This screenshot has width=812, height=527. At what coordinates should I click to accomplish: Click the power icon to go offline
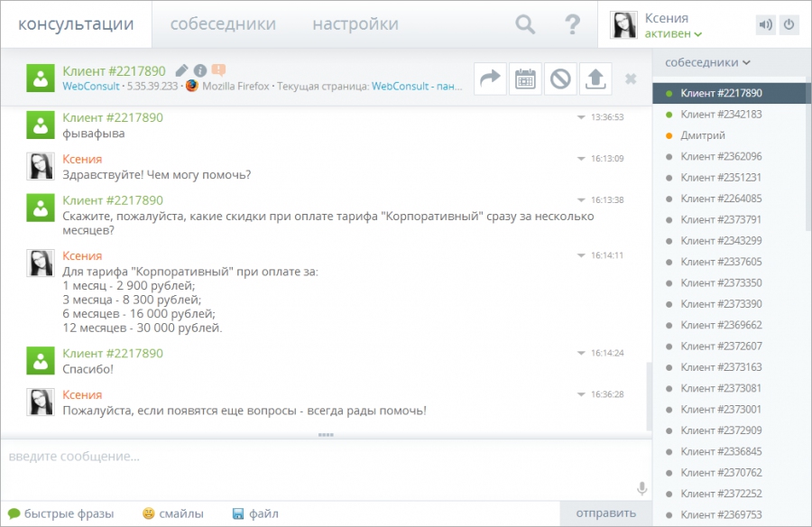788,25
